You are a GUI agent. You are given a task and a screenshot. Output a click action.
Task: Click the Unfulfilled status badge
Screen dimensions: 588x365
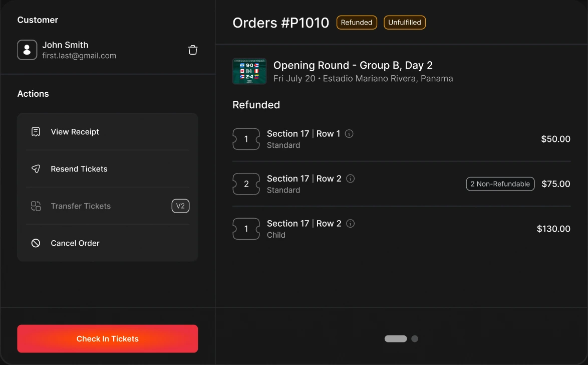[405, 23]
